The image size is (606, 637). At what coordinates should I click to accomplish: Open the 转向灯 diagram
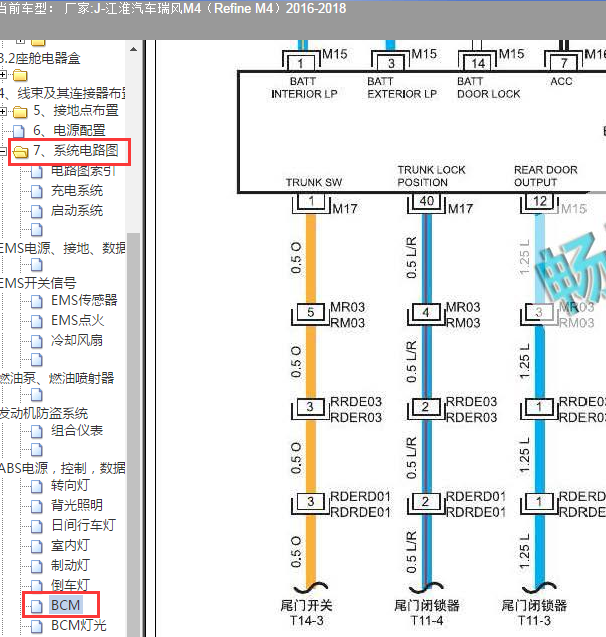click(70, 485)
